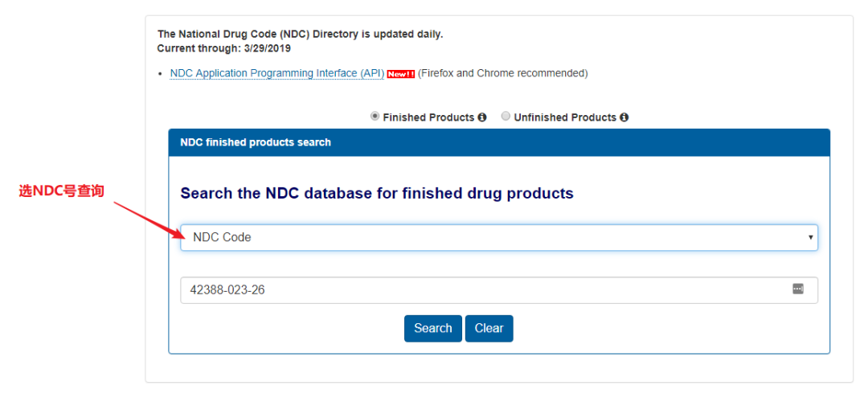Click the Unfinished Products label text
The height and width of the screenshot is (394, 868).
click(x=565, y=117)
